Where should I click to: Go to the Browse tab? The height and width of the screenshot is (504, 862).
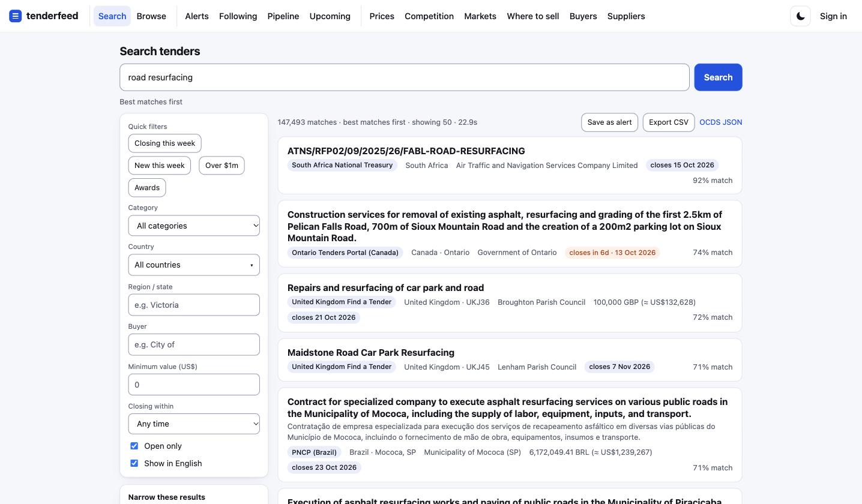(x=151, y=16)
